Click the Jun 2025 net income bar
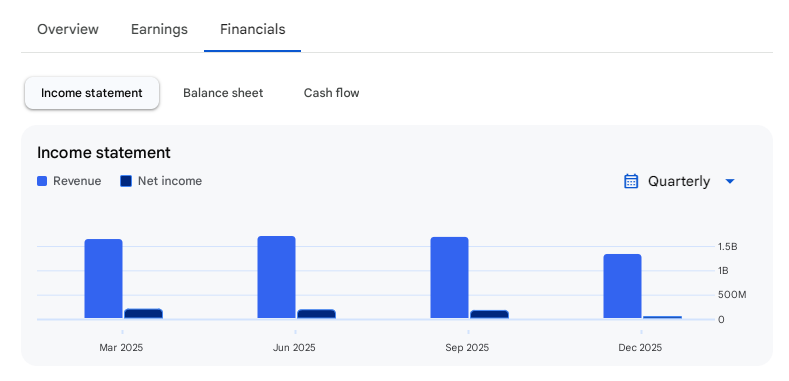 click(317, 314)
